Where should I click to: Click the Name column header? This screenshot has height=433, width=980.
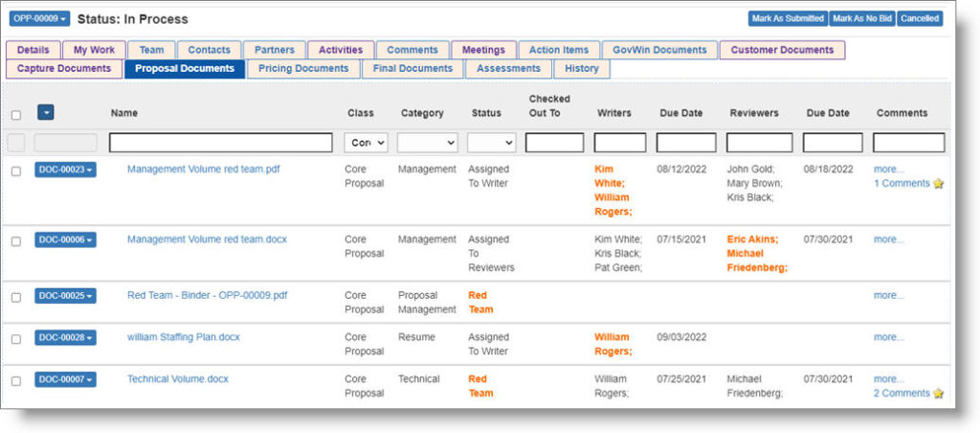pyautogui.click(x=124, y=113)
